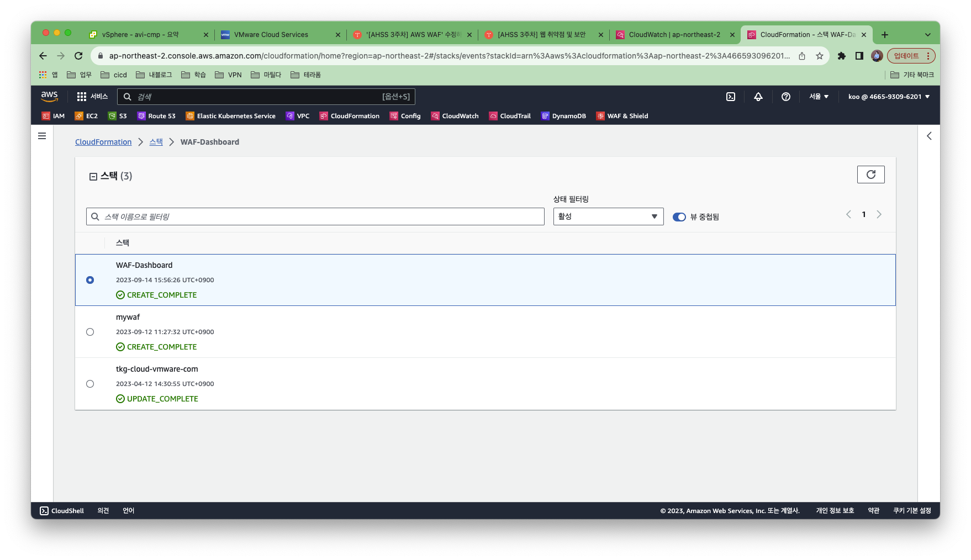This screenshot has width=971, height=560.
Task: Click the CloudFormation breadcrumb link
Action: [x=103, y=142]
